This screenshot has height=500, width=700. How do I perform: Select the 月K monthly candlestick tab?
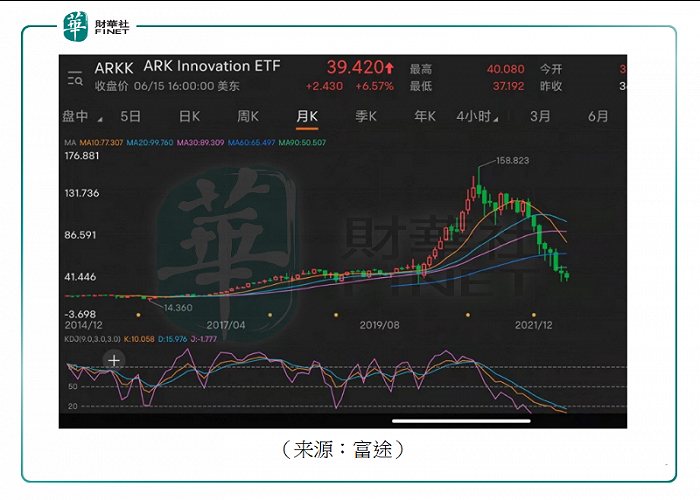pyautogui.click(x=307, y=117)
